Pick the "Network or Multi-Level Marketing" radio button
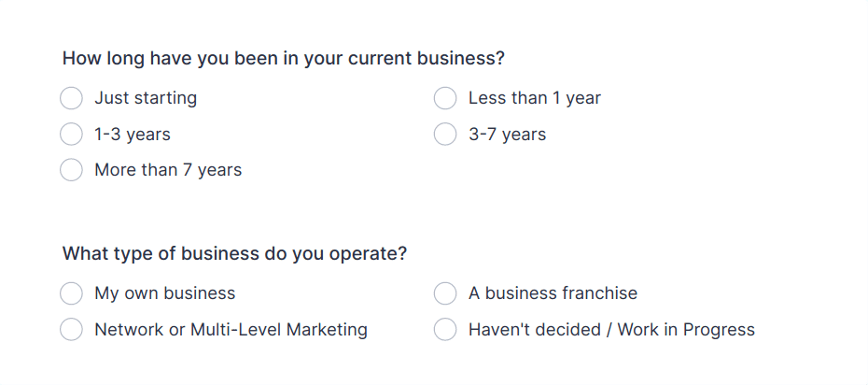Screen dimensions: 868x385 tap(72, 330)
